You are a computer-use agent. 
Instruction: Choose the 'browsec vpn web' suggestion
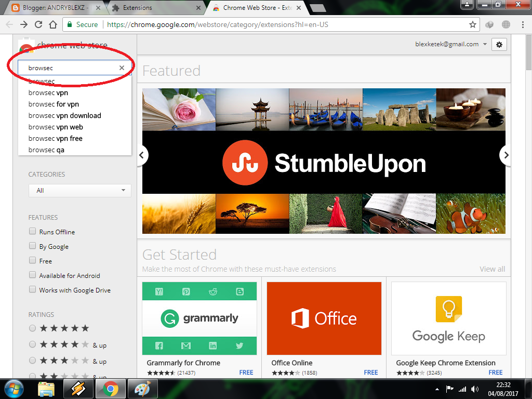click(75, 127)
